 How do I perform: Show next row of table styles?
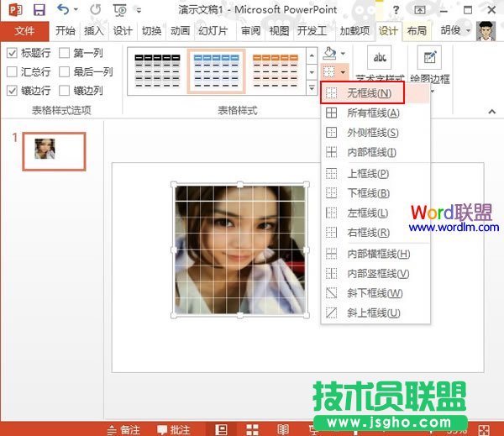(312, 72)
